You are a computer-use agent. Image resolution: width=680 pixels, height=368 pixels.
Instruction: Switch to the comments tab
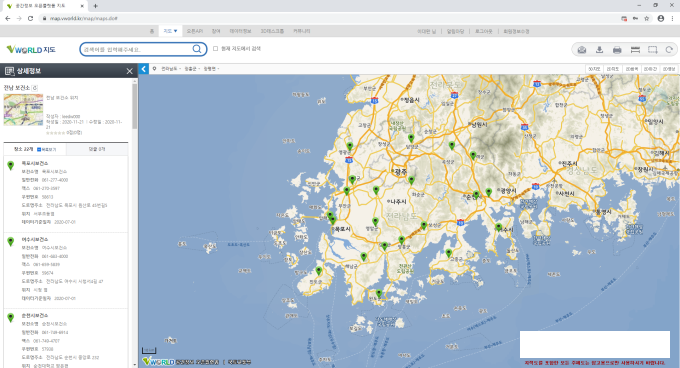[x=97, y=149]
